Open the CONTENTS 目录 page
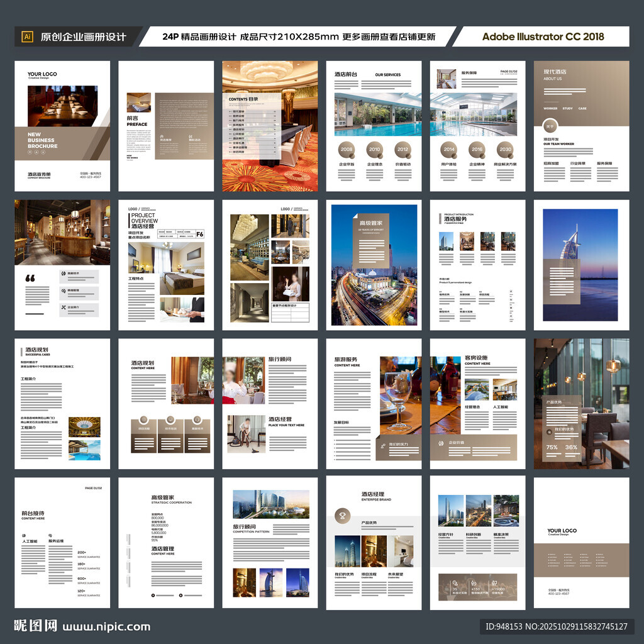The image size is (644, 644). tap(270, 126)
